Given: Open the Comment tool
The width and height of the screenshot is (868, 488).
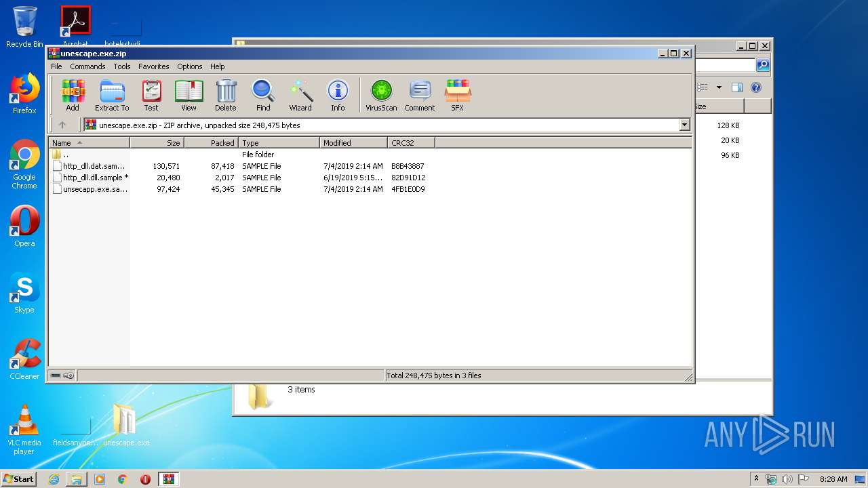Looking at the screenshot, I should coord(420,95).
